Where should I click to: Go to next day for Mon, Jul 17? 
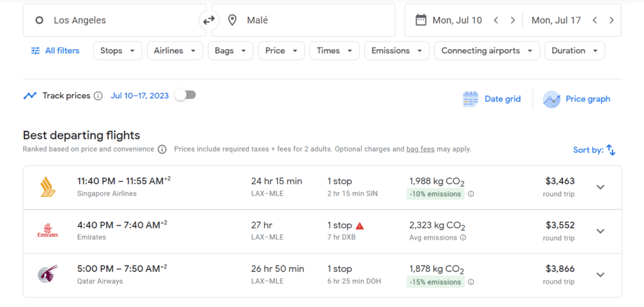(x=611, y=20)
